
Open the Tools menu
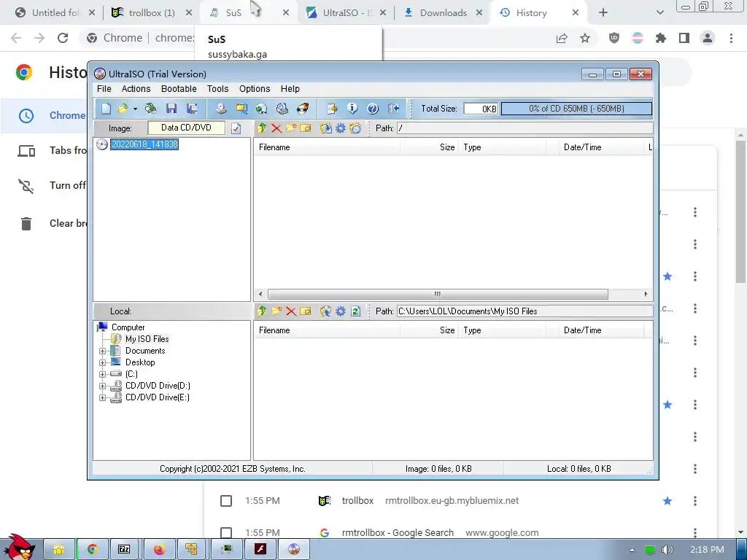coord(217,88)
